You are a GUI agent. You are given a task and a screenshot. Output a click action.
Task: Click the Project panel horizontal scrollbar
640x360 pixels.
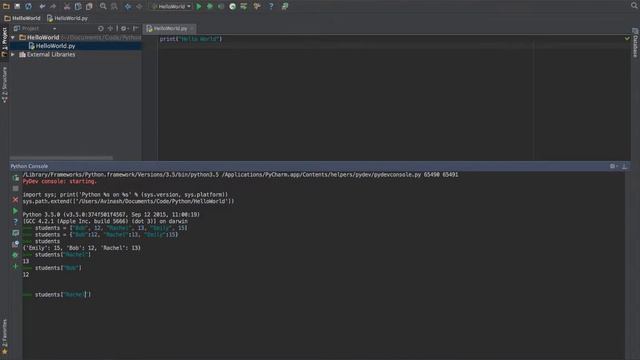pyautogui.click(x=61, y=158)
